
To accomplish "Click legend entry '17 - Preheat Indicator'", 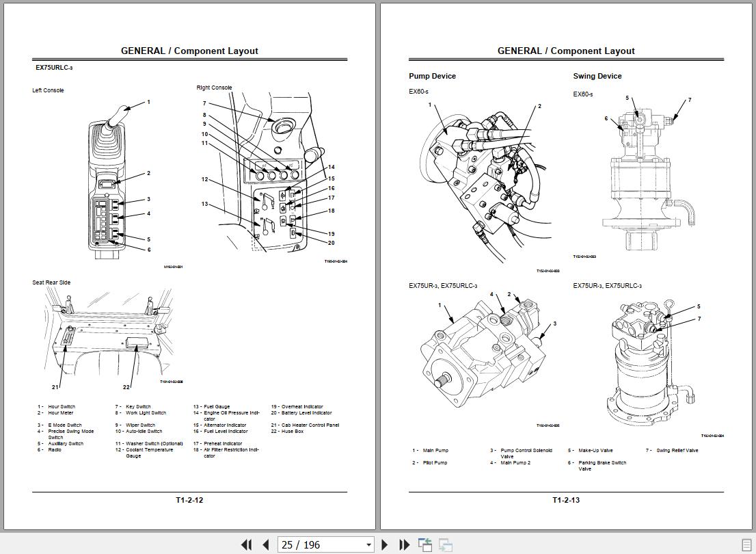I will click(218, 443).
